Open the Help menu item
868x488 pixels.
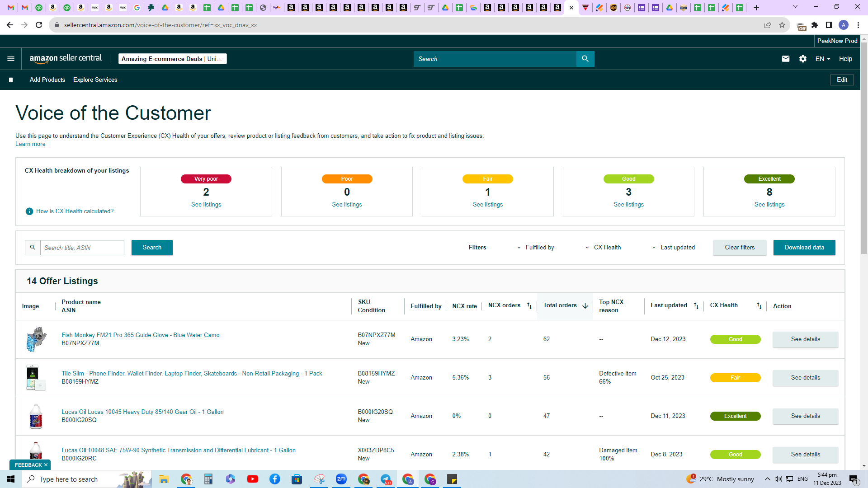[x=846, y=59]
